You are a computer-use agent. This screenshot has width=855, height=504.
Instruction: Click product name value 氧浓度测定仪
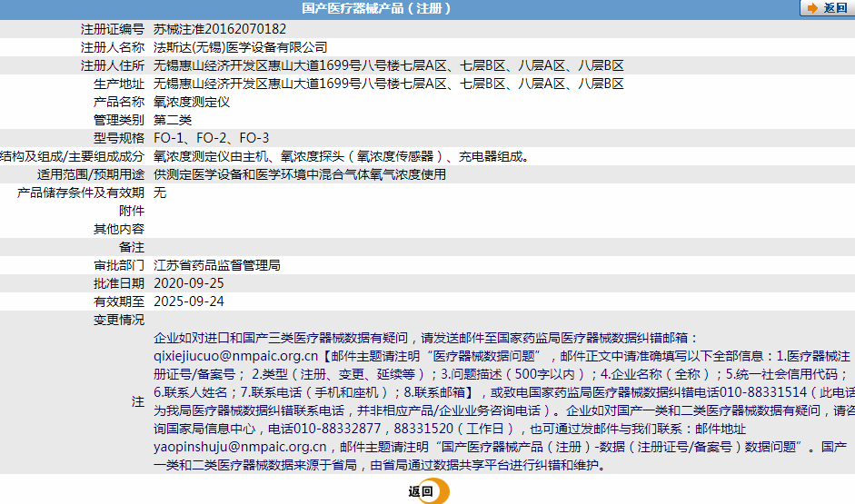192,102
